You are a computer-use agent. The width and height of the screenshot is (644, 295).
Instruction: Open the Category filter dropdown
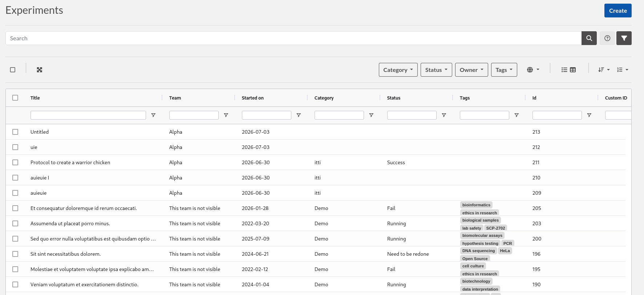[x=398, y=70]
